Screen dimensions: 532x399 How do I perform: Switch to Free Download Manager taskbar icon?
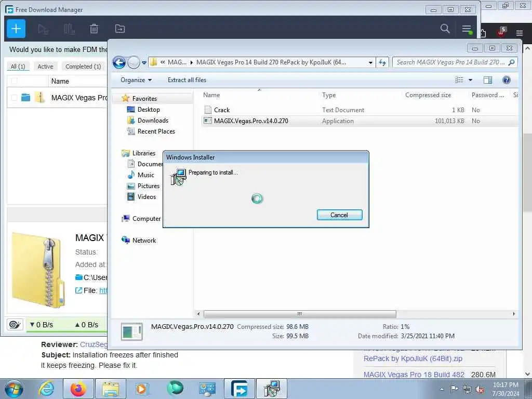239,389
